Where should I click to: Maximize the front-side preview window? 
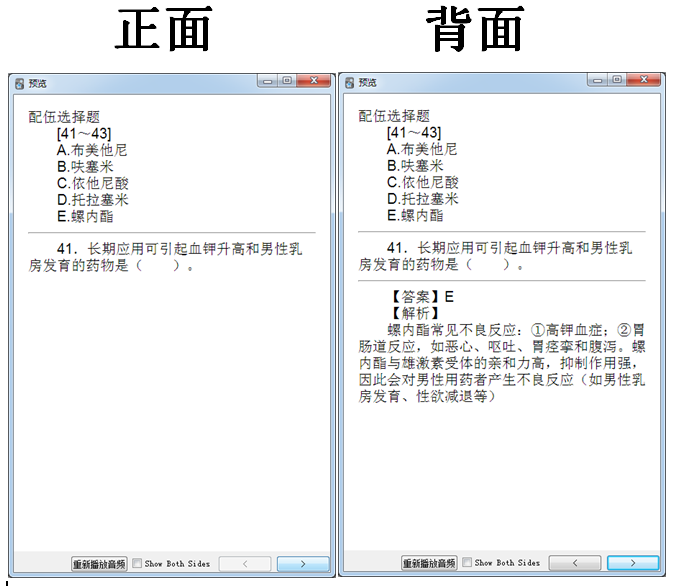coord(287,81)
